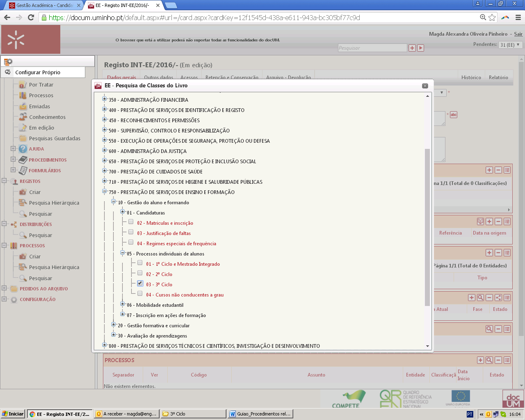Switch to the Histórico tab
Viewport: 525px width, 420px height.
pyautogui.click(x=471, y=78)
